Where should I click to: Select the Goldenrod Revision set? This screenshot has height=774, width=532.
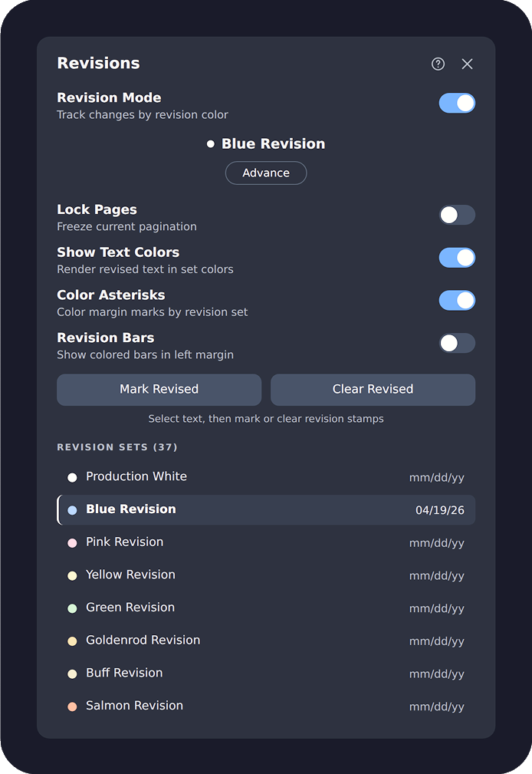pos(266,641)
